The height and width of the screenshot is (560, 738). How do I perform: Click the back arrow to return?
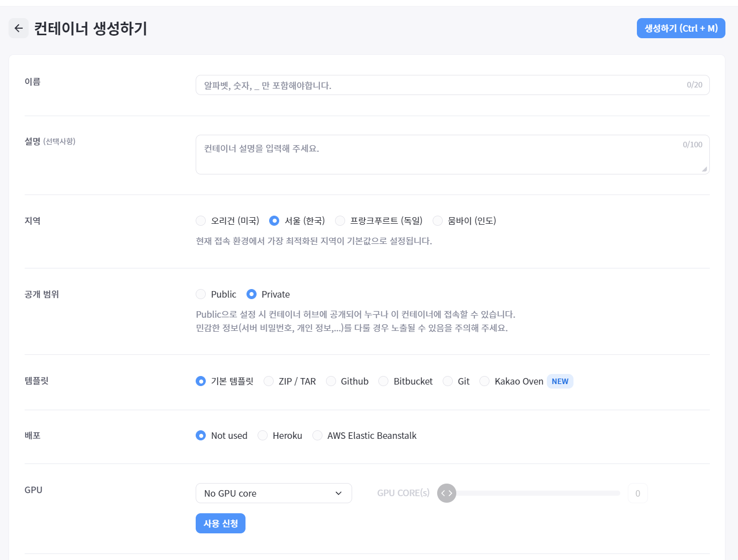click(x=18, y=28)
